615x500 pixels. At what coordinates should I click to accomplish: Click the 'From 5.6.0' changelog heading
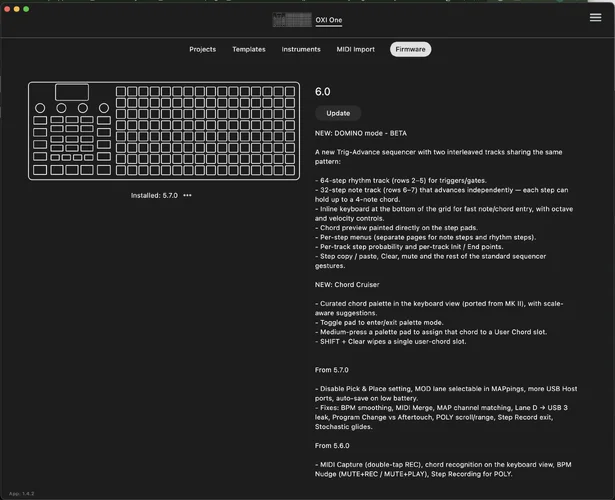pos(332,445)
